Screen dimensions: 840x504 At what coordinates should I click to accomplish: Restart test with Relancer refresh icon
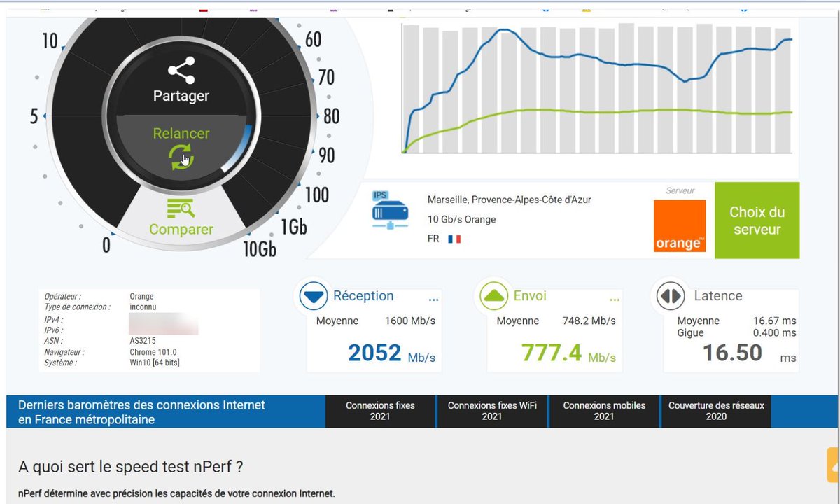[x=181, y=157]
